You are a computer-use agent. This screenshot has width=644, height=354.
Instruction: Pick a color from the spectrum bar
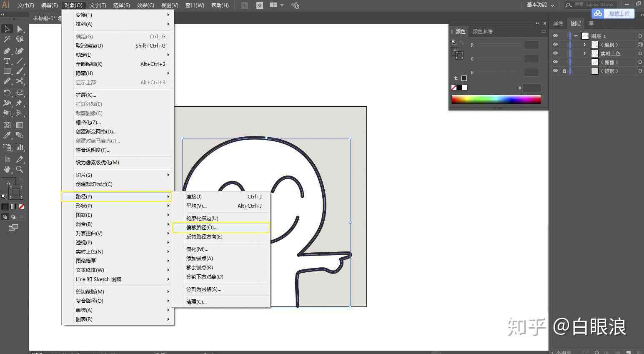pos(496,99)
